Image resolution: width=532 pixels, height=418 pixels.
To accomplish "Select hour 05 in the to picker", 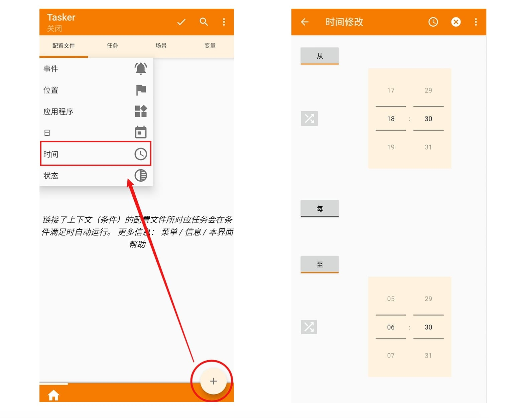I will [391, 299].
